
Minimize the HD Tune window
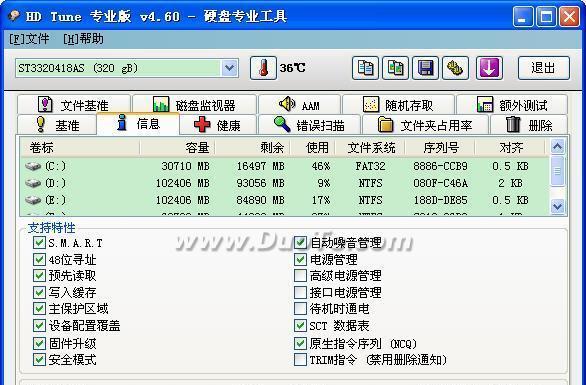click(523, 17)
